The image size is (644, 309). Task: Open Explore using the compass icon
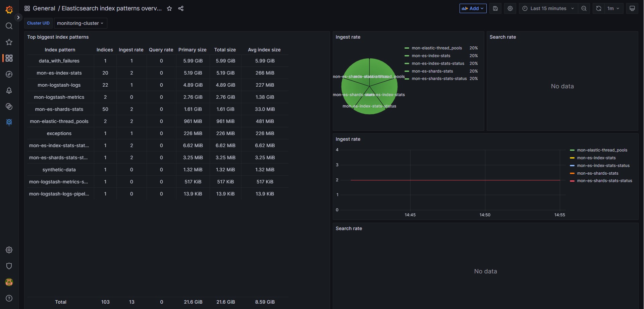click(x=9, y=74)
